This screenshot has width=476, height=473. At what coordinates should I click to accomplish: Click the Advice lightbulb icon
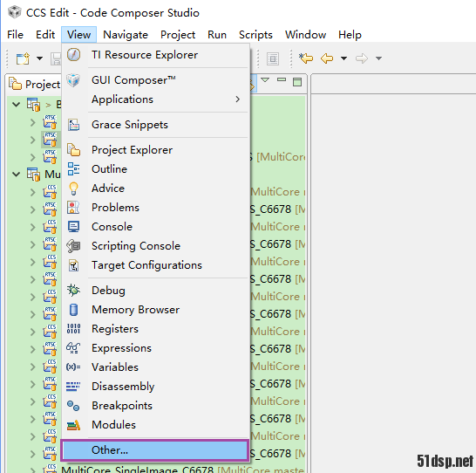coord(73,189)
